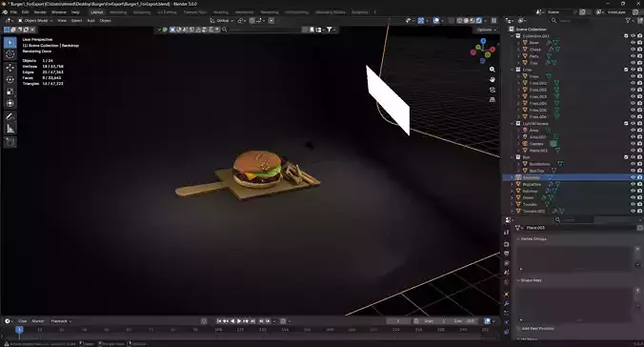Viewport: 644px width, 347px height.
Task: Expand the Backdrop object row
Action: click(x=513, y=177)
